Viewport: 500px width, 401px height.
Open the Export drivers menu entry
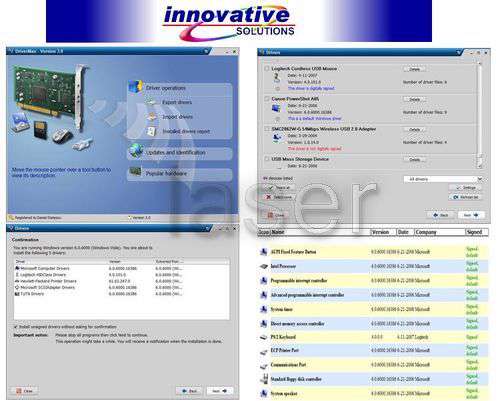click(x=177, y=102)
